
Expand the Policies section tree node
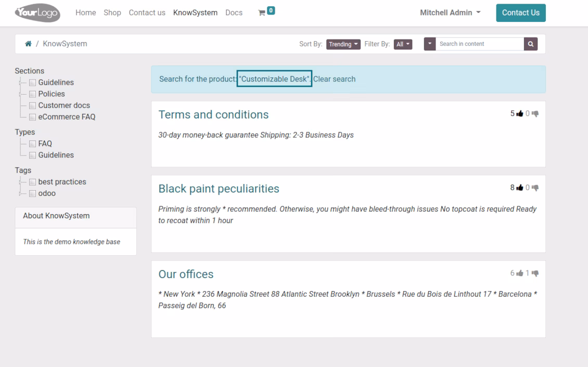(21, 94)
